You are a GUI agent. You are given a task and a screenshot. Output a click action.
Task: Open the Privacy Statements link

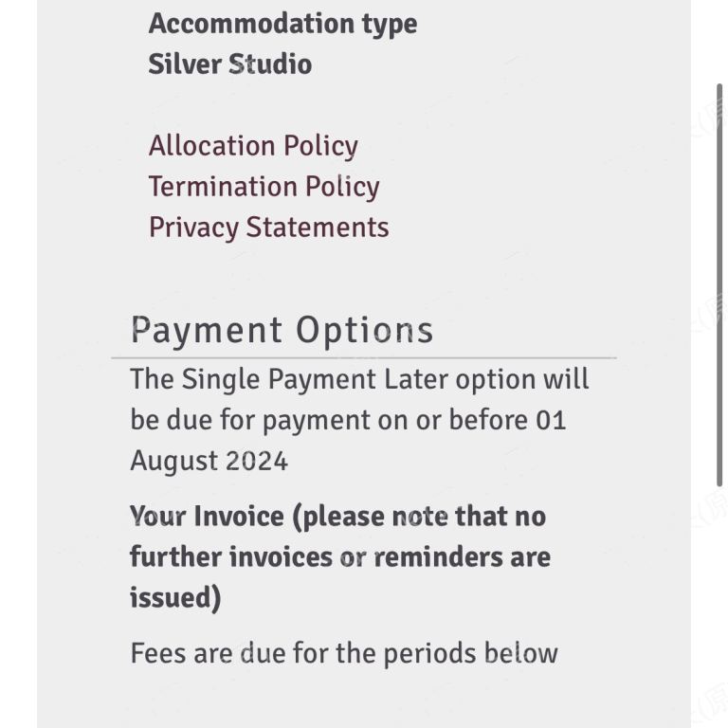click(x=269, y=227)
